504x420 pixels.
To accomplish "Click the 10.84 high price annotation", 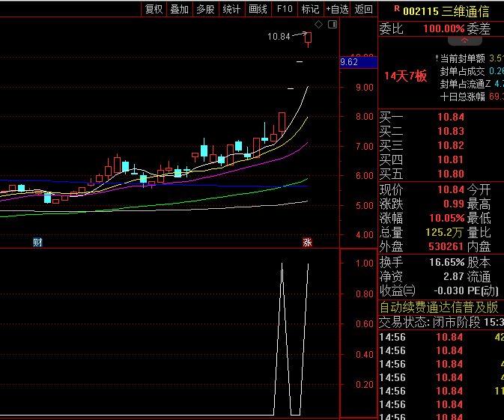I will 279,37.
